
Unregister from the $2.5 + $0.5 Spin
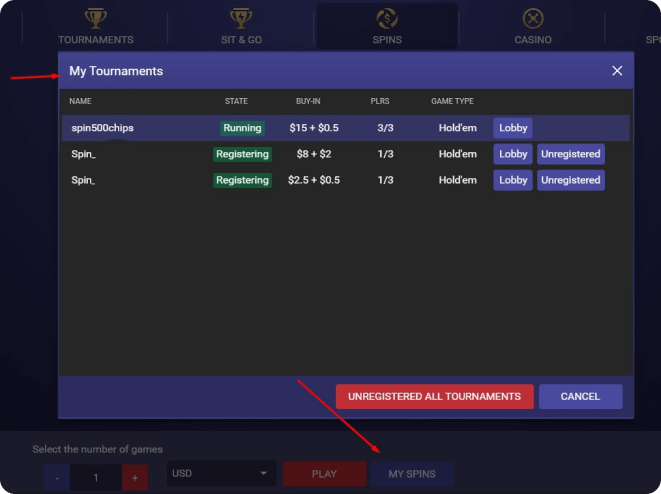click(571, 180)
